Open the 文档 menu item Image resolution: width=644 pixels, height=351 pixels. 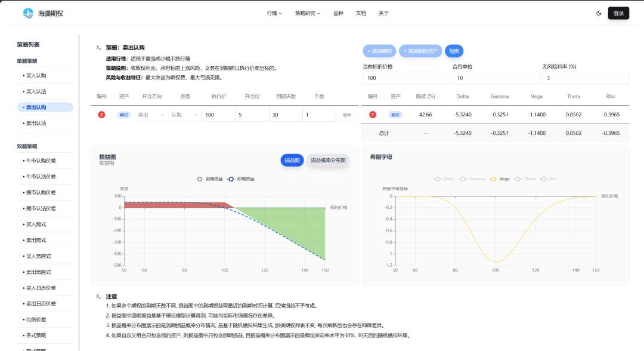(x=361, y=13)
